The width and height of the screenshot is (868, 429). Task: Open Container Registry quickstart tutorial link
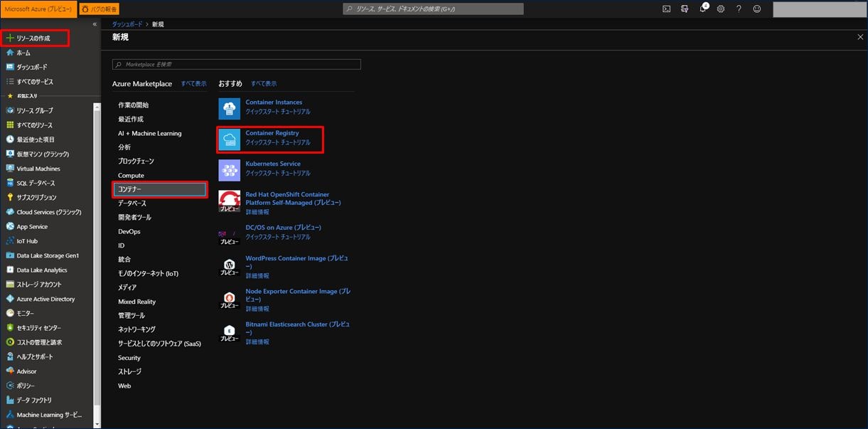click(278, 143)
